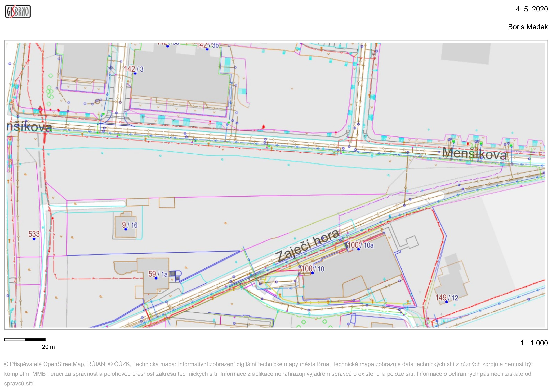
Task: Click the blue dot under parcel 533
Action: (x=34, y=239)
